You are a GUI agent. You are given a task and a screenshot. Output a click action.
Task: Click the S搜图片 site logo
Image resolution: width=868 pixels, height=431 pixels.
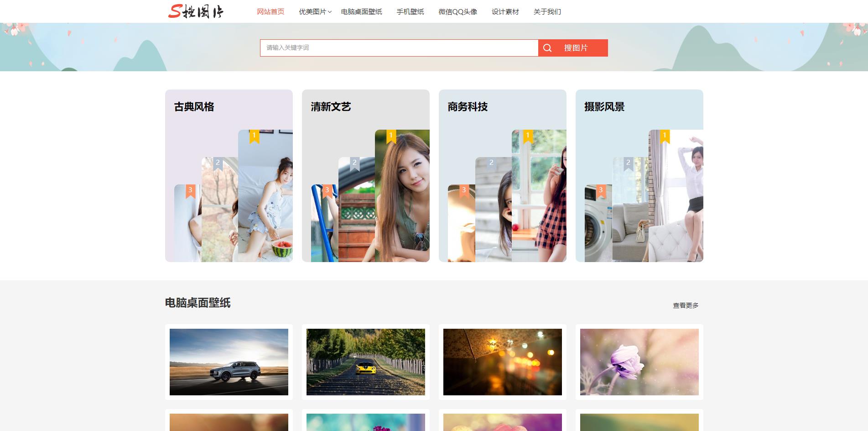pos(196,11)
